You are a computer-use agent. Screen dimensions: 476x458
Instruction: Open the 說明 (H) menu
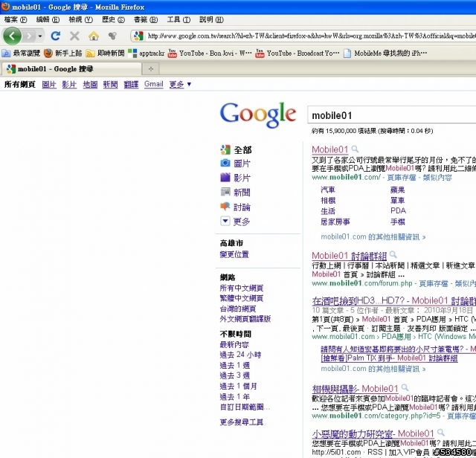[211, 20]
